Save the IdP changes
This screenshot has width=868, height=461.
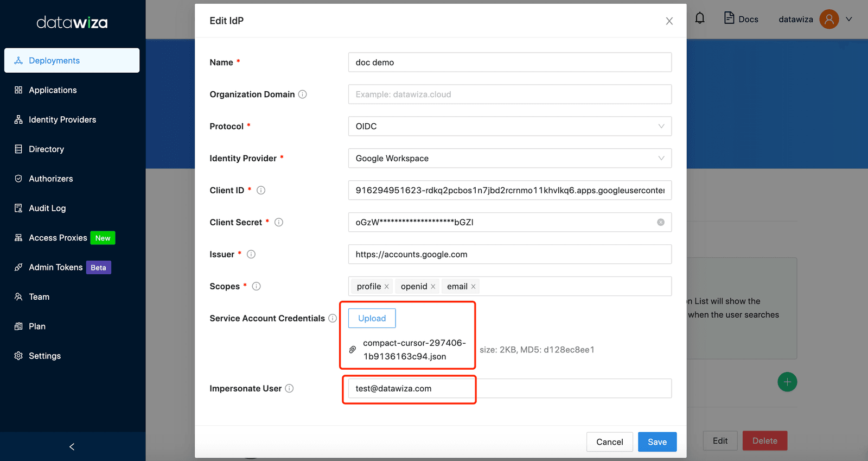pos(658,442)
